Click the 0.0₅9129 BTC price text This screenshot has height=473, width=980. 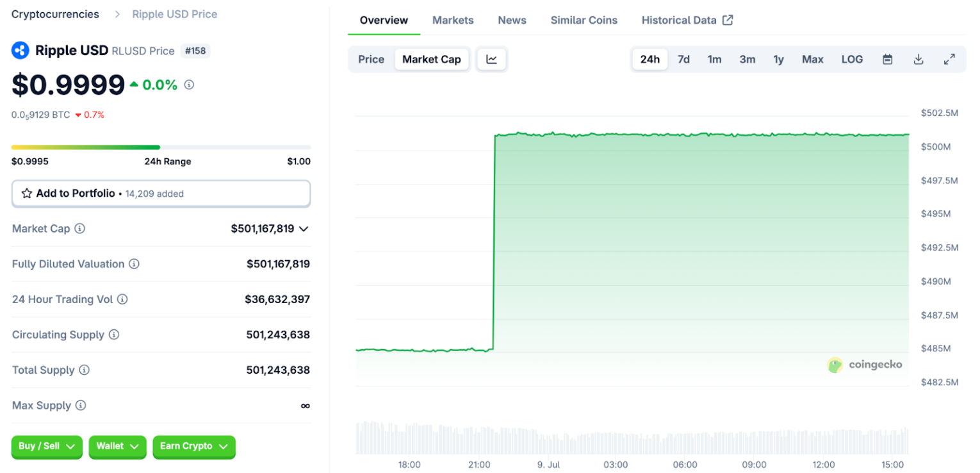41,115
